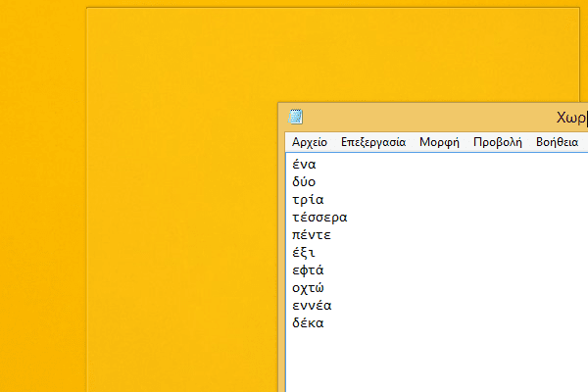Open the Επεξεργασία menu

pos(373,142)
